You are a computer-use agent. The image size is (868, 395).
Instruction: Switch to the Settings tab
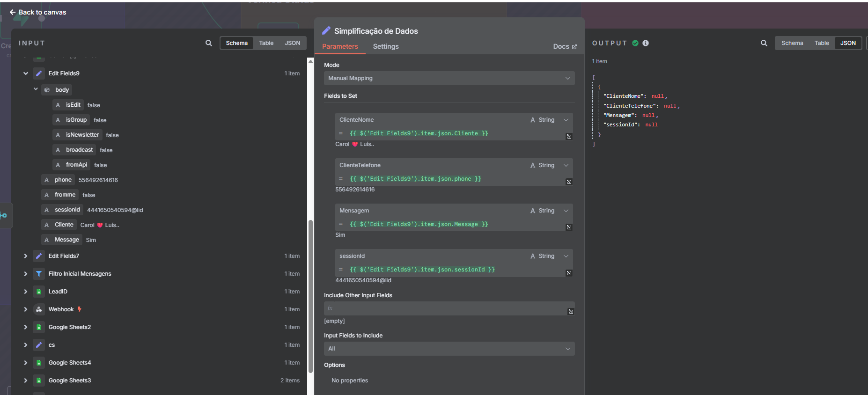385,46
